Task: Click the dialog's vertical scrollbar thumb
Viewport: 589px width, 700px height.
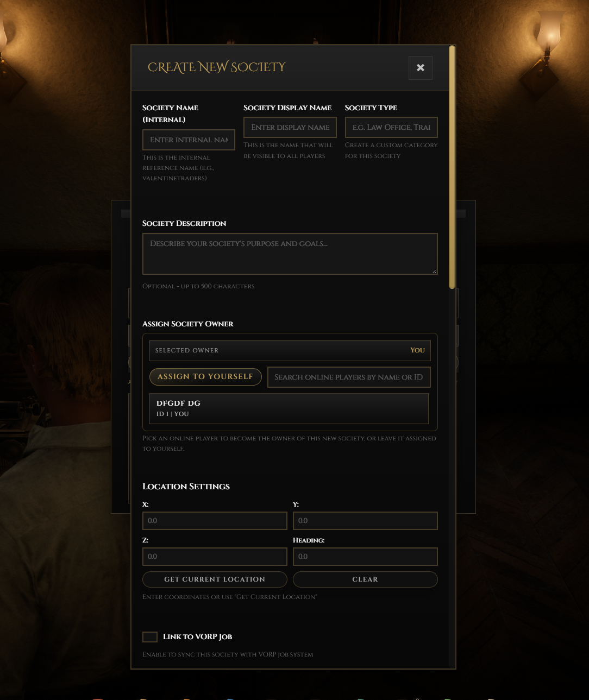Action: tap(452, 167)
